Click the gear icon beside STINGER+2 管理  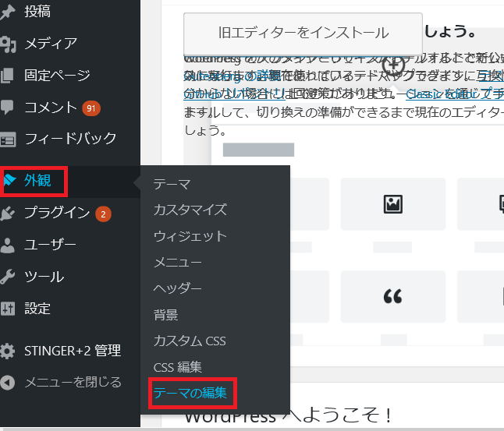pos(7,351)
